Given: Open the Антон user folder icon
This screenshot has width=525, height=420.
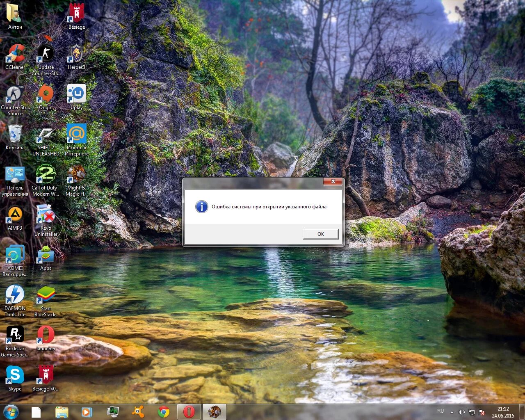Looking at the screenshot, I should [x=15, y=16].
